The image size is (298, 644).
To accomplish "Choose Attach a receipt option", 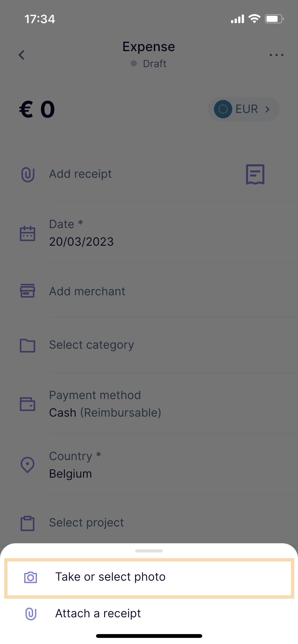I will coord(149,613).
